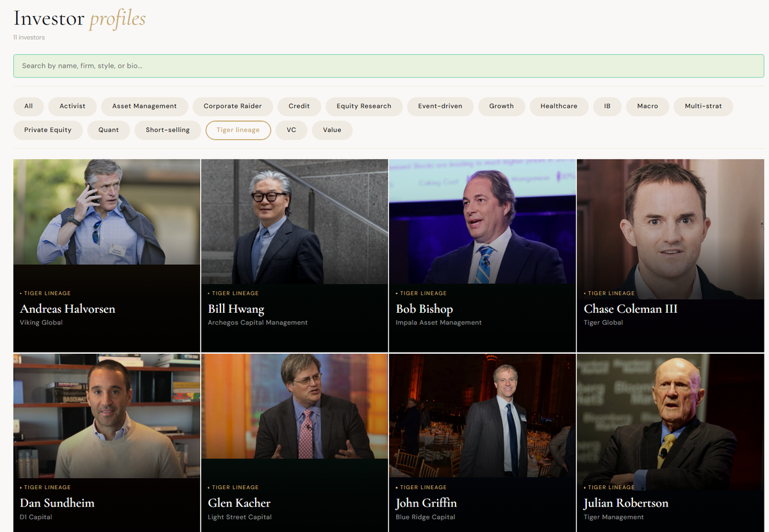Click the Bill Hwang name heading
The height and width of the screenshot is (532, 769).
[x=236, y=309]
